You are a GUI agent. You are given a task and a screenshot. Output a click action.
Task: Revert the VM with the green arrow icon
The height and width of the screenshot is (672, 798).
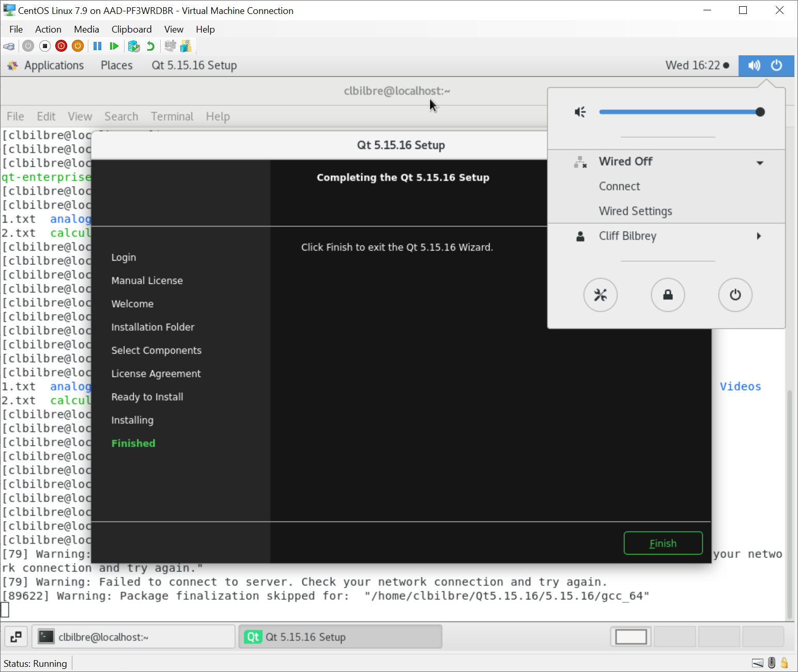click(150, 47)
